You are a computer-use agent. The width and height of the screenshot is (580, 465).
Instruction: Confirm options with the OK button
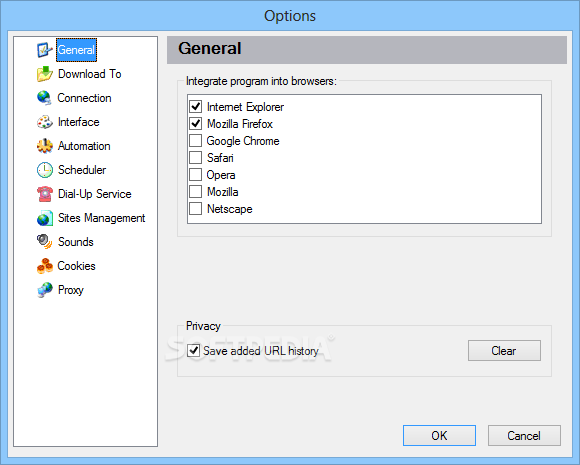point(439,435)
